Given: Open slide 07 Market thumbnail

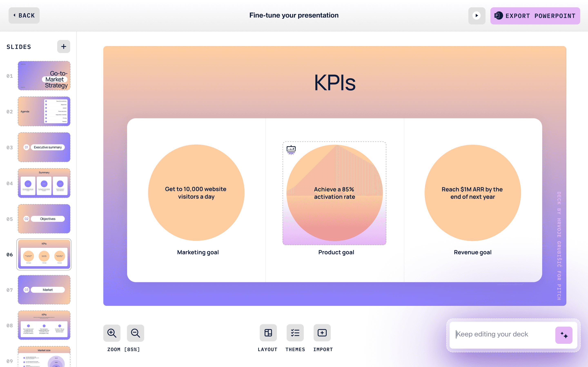Looking at the screenshot, I should click(x=44, y=290).
